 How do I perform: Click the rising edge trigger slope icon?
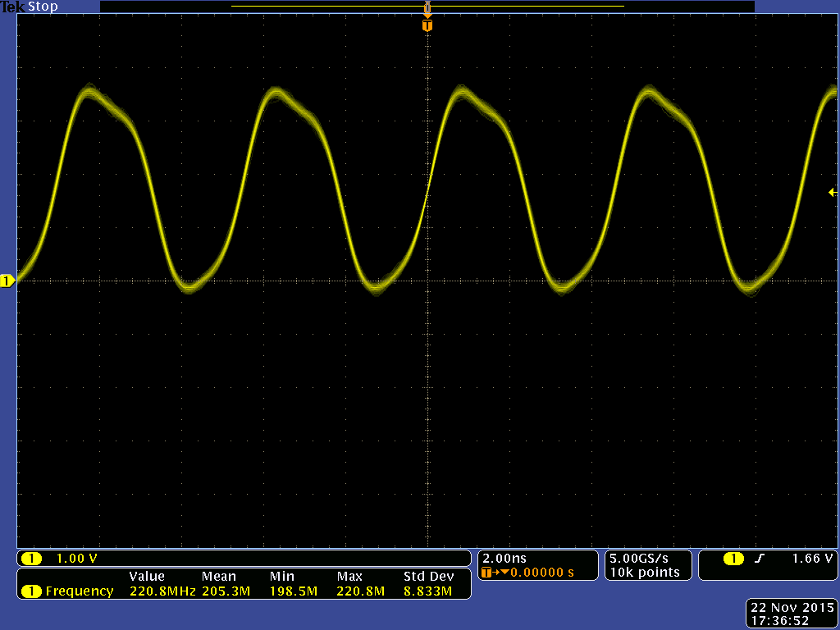[x=759, y=559]
